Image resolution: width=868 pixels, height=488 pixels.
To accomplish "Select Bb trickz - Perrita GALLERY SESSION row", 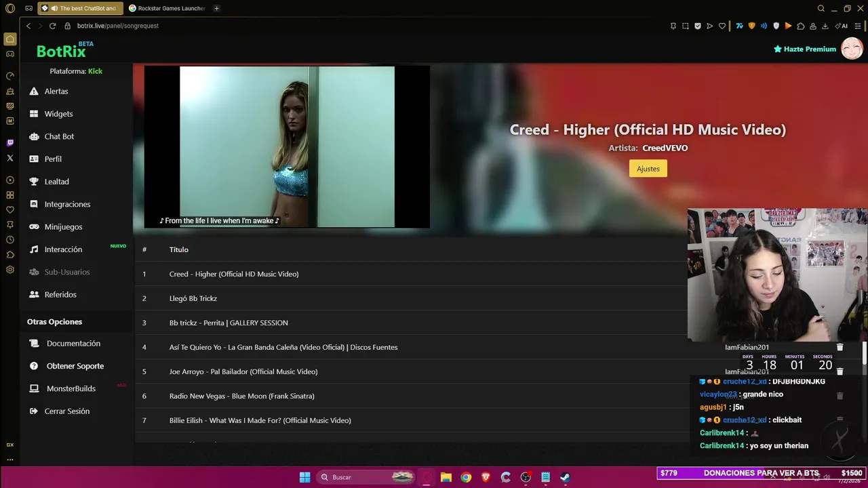I will (x=410, y=323).
